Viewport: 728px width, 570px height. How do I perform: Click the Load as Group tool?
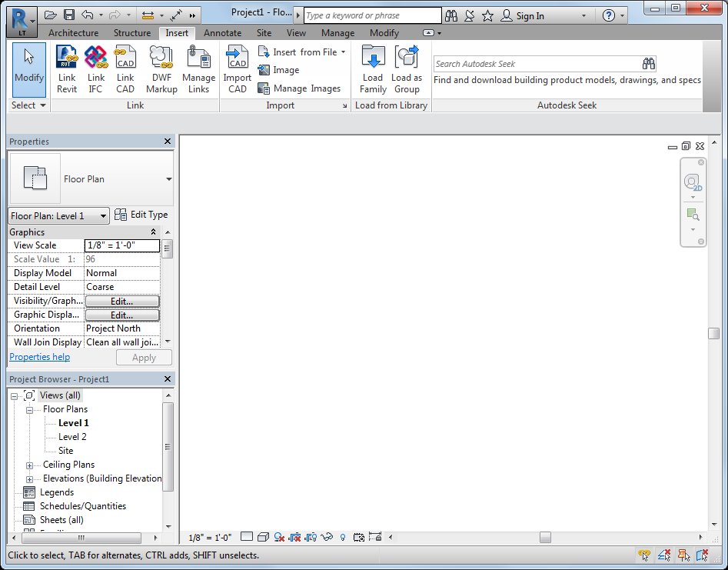click(x=407, y=69)
